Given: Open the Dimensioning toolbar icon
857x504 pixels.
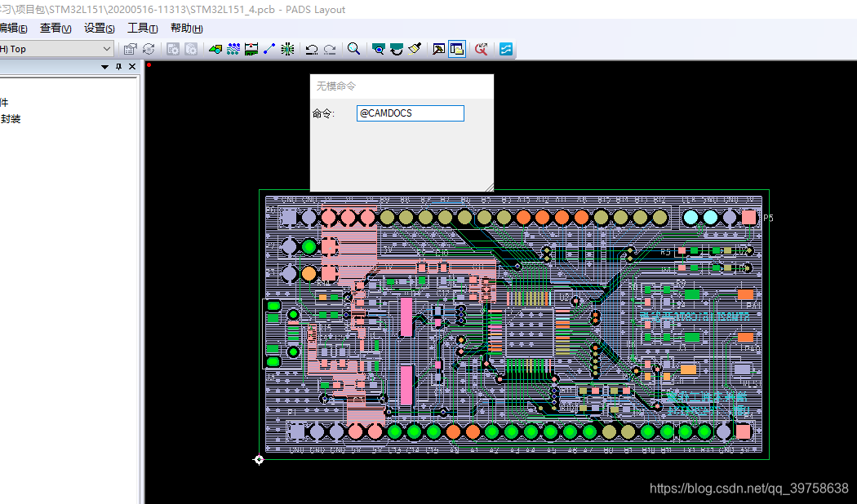Looking at the screenshot, I should 251,49.
